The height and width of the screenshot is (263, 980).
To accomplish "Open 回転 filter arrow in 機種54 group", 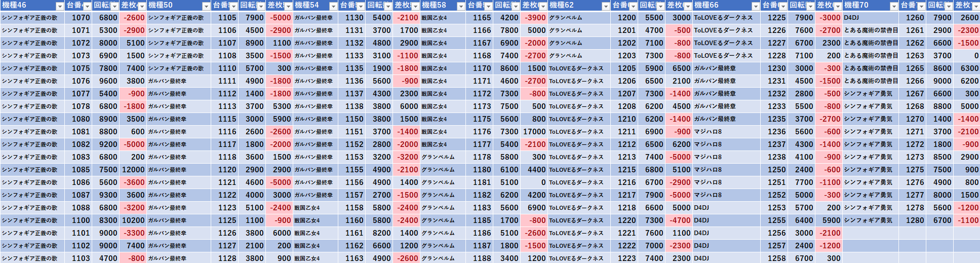I will click(x=388, y=6).
